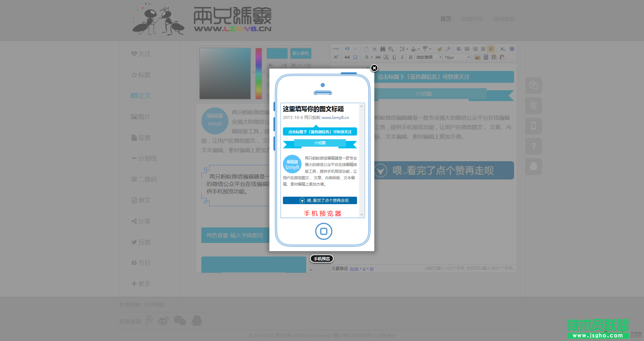
Task: Open the 微软雅黑 font family dropdown
Action: coord(425,57)
